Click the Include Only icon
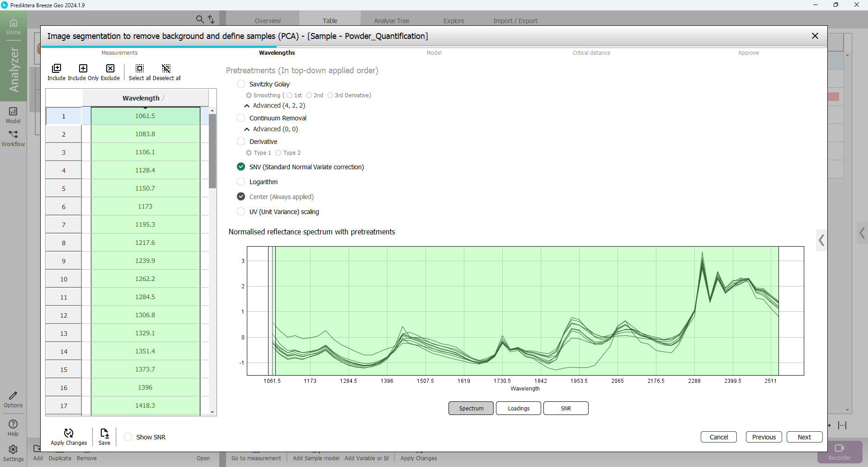The height and width of the screenshot is (467, 868). pos(83,69)
